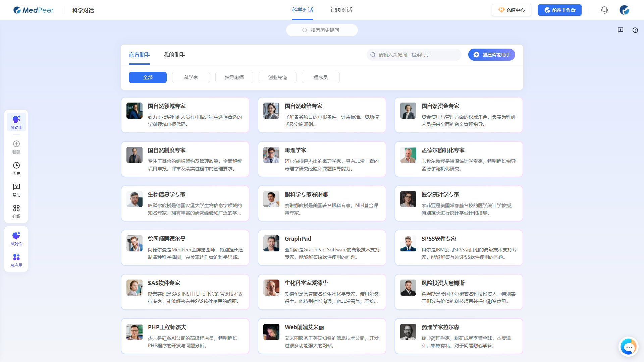This screenshot has height=362, width=644.
Task: Open AI应用 from the left sidebar
Action: click(x=16, y=260)
